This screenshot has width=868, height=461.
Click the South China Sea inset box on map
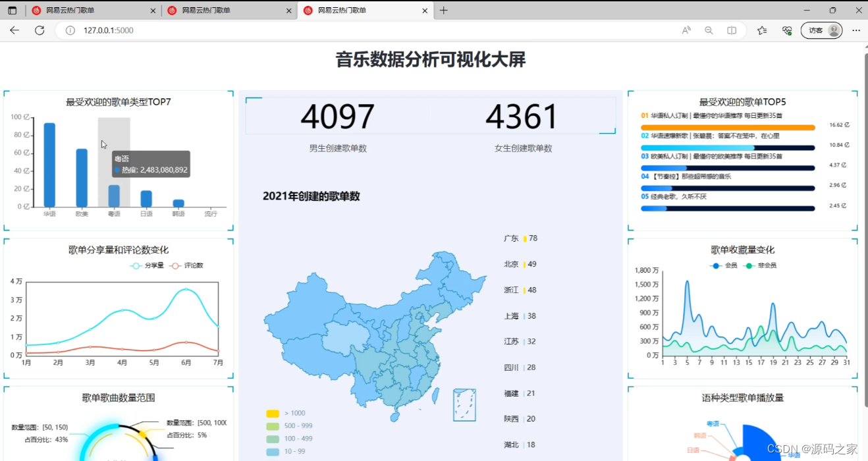click(464, 405)
